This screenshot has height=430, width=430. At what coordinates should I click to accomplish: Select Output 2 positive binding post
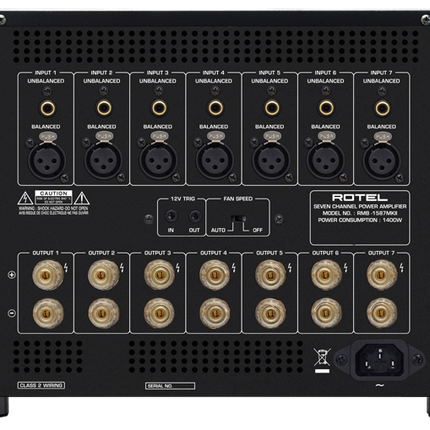tap(104, 275)
